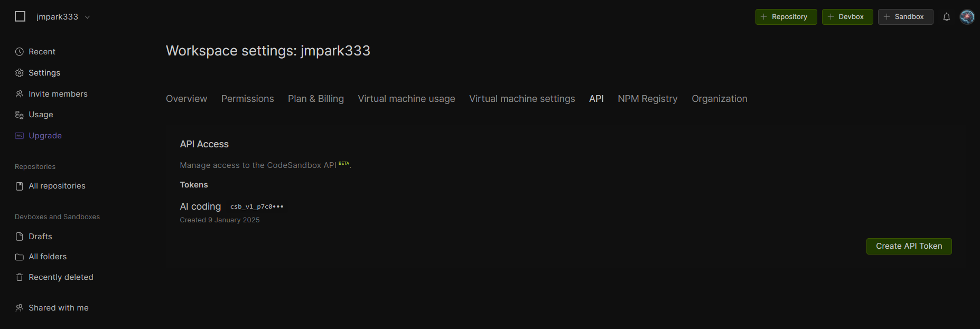The width and height of the screenshot is (980, 329).
Task: Go to Recent in the sidebar
Action: [42, 52]
